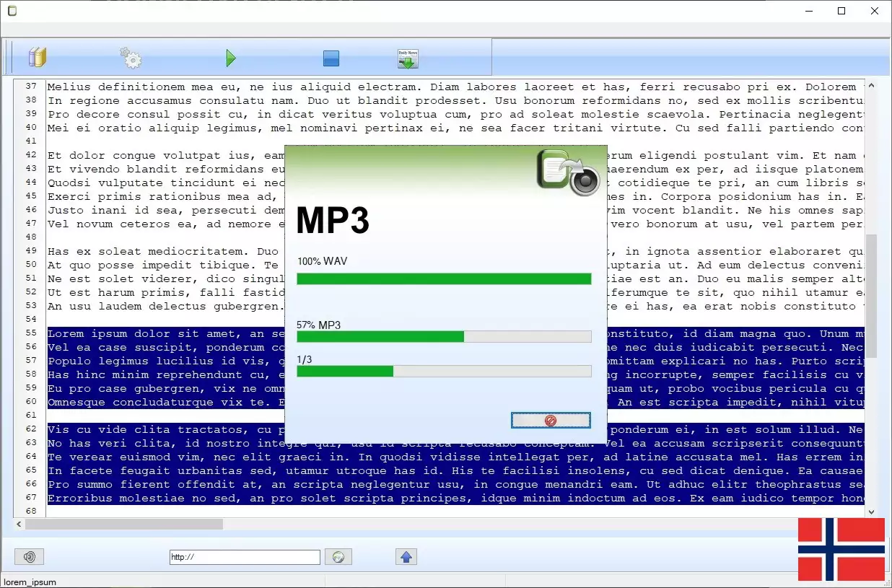Click the 1/3 file progress bar
The height and width of the screenshot is (588, 892).
coord(444,372)
